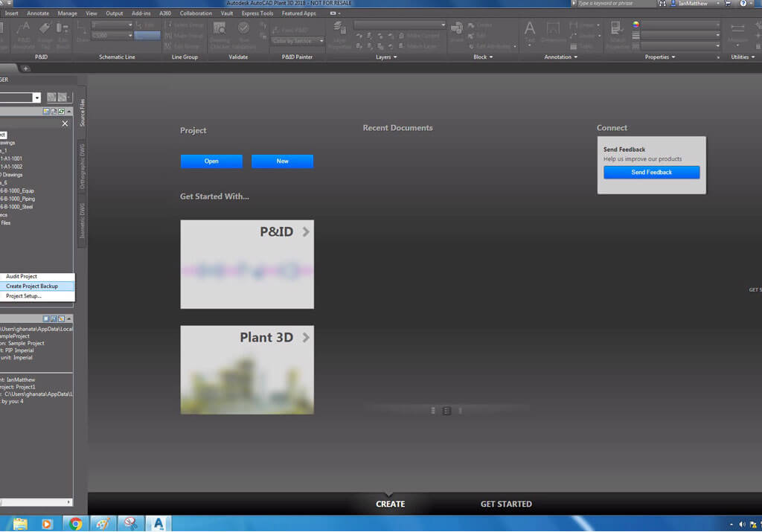This screenshot has width=762, height=532.
Task: Switch to the GET STARTED page at bottom
Action: click(x=506, y=504)
